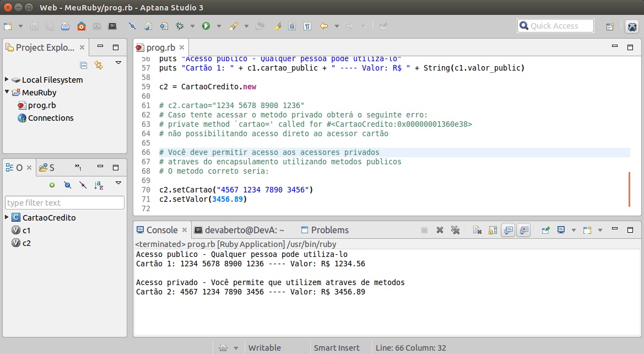Open prog.rb in the Project Explorer
Viewport: 644px width, 354px height.
click(41, 105)
